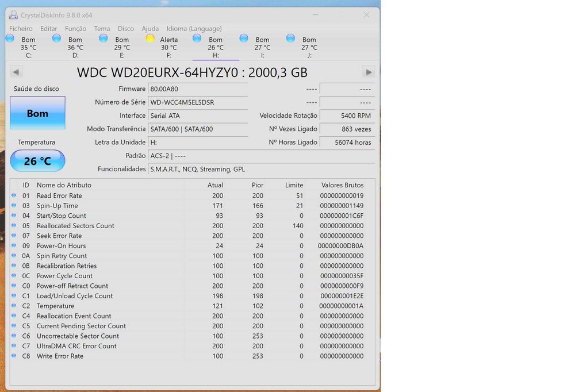
Task: Click the 863 vezes power-on count field
Action: click(347, 129)
